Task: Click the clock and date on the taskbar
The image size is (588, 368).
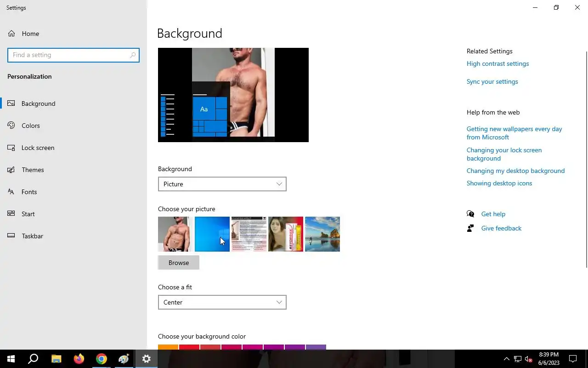Action: point(549,359)
